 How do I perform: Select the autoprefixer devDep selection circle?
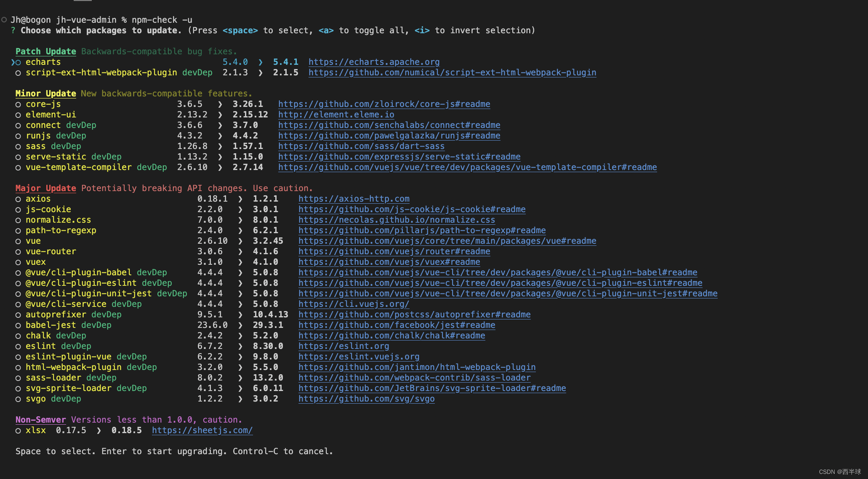(18, 315)
